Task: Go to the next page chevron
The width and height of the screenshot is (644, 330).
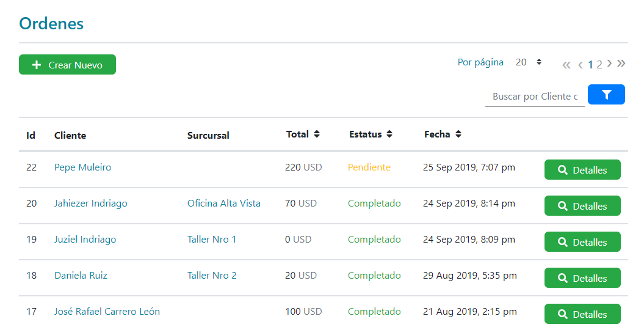Action: point(610,64)
